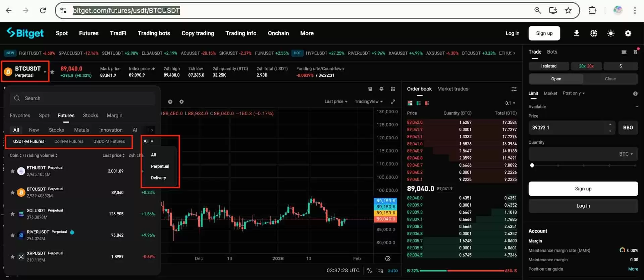Click the quantity percentage slider handle
The image size is (644, 280).
click(532, 165)
